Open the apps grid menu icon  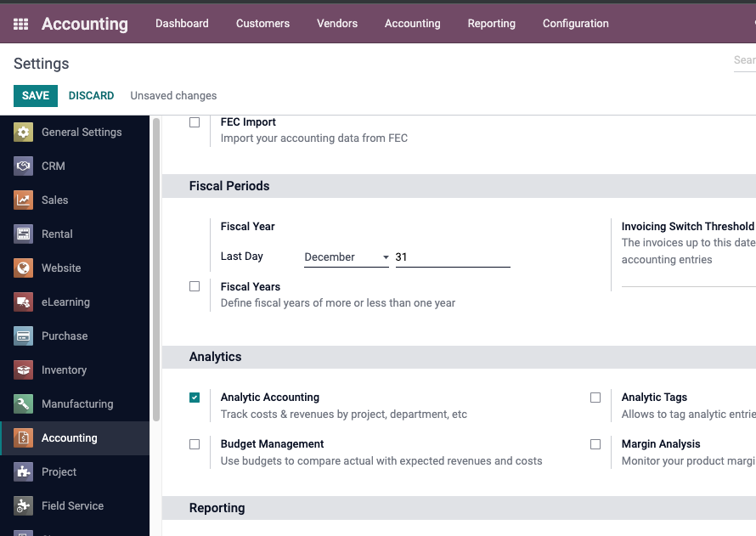(x=20, y=24)
